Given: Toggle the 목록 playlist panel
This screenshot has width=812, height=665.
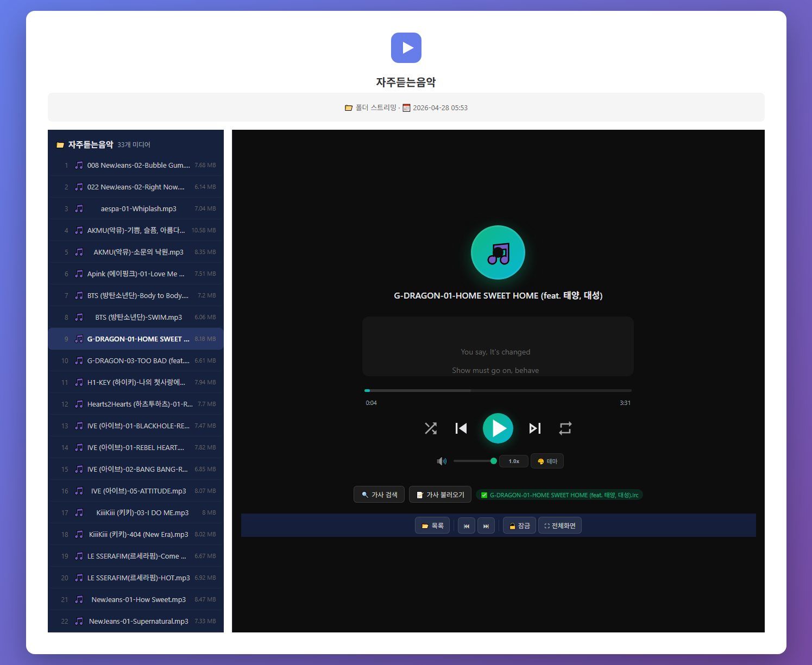Looking at the screenshot, I should pos(432,525).
